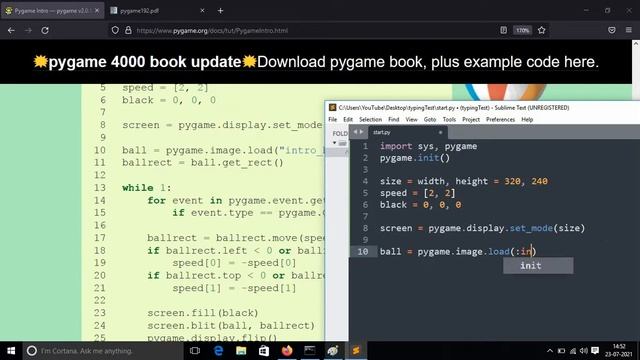Open Sublime Text Help menu
The image size is (640, 360).
[x=527, y=120]
